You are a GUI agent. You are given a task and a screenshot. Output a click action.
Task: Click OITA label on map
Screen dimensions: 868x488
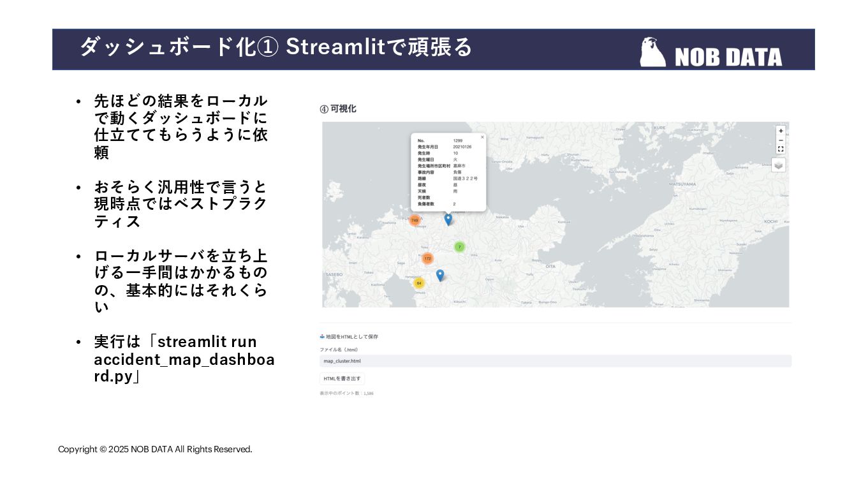(x=551, y=266)
